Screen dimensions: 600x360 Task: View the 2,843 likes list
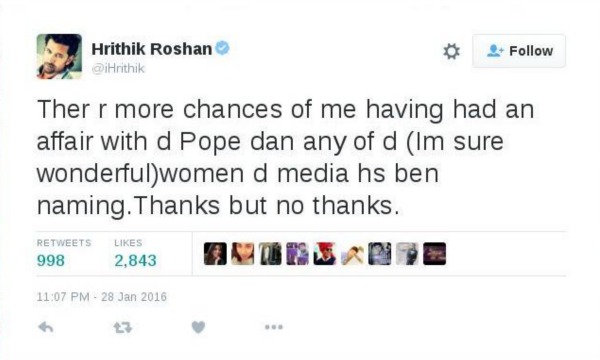click(135, 260)
